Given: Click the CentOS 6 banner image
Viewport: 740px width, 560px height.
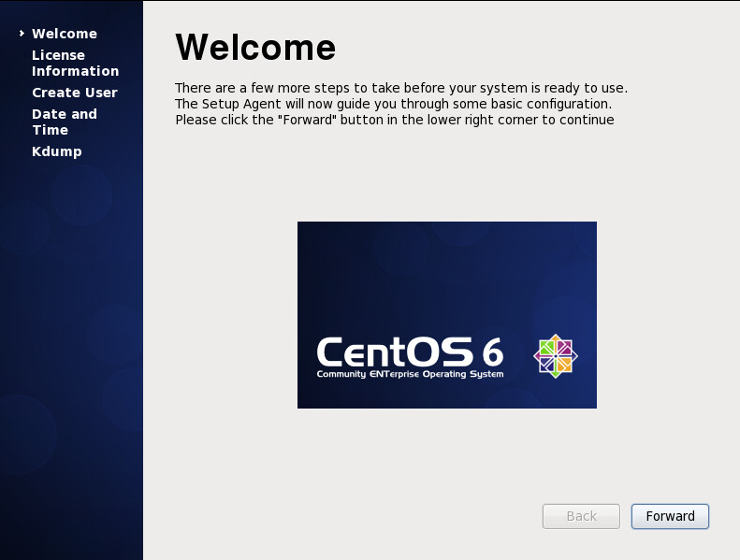Looking at the screenshot, I should (x=447, y=315).
